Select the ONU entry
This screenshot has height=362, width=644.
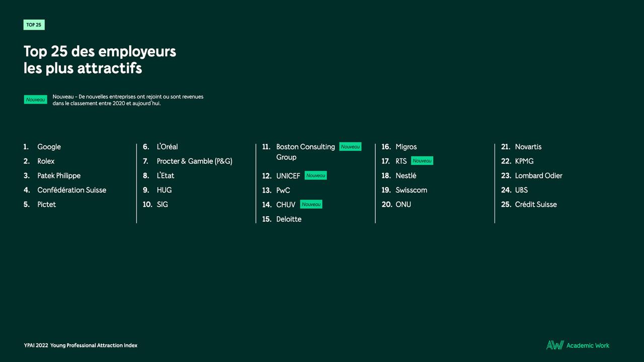tap(403, 204)
